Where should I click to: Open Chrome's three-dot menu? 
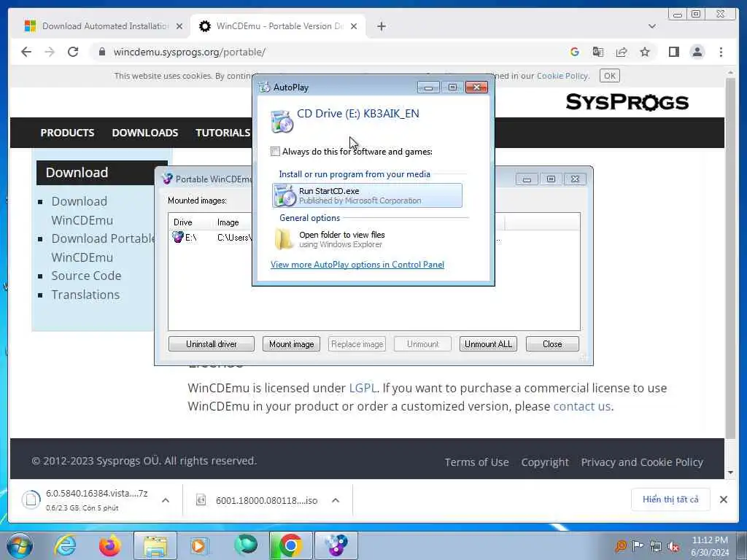tap(721, 52)
